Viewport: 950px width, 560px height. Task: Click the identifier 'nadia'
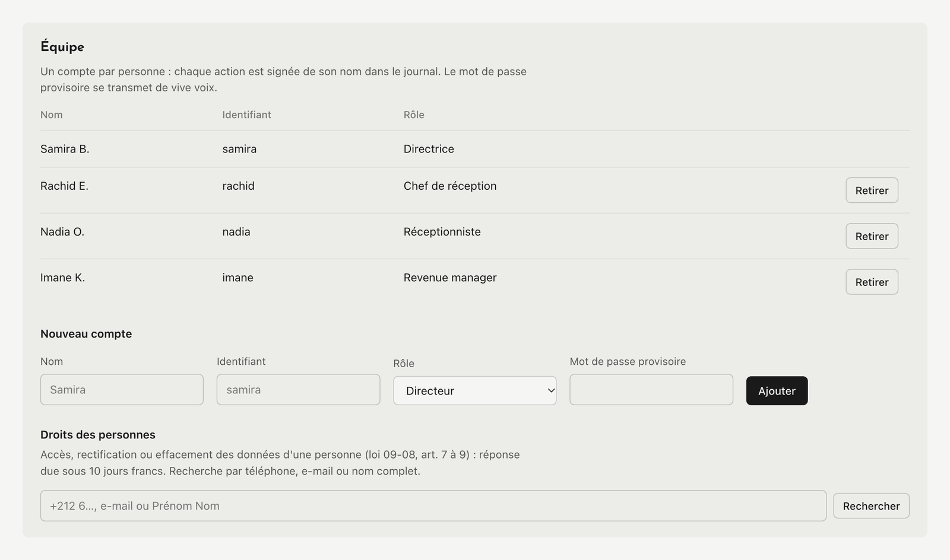click(x=236, y=232)
